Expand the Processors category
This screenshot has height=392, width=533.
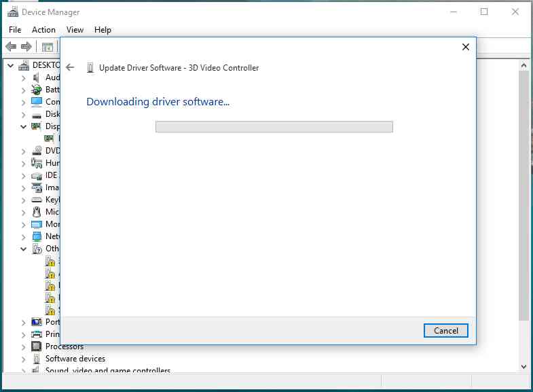coord(23,347)
